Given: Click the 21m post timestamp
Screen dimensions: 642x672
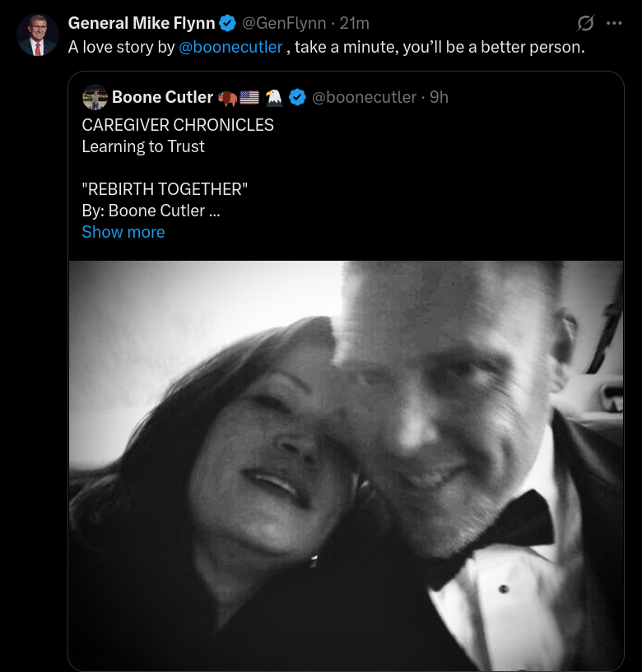Looking at the screenshot, I should point(355,23).
